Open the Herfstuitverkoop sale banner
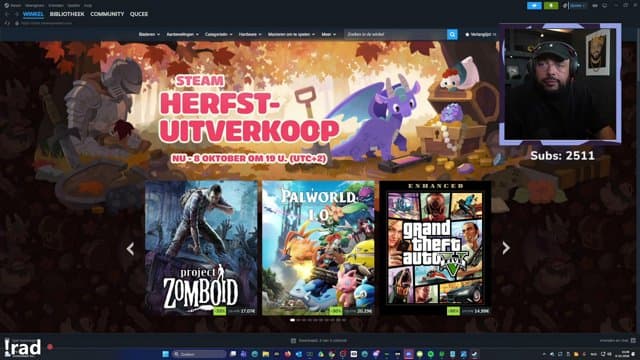Image resolution: width=640 pixels, height=360 pixels. click(249, 118)
